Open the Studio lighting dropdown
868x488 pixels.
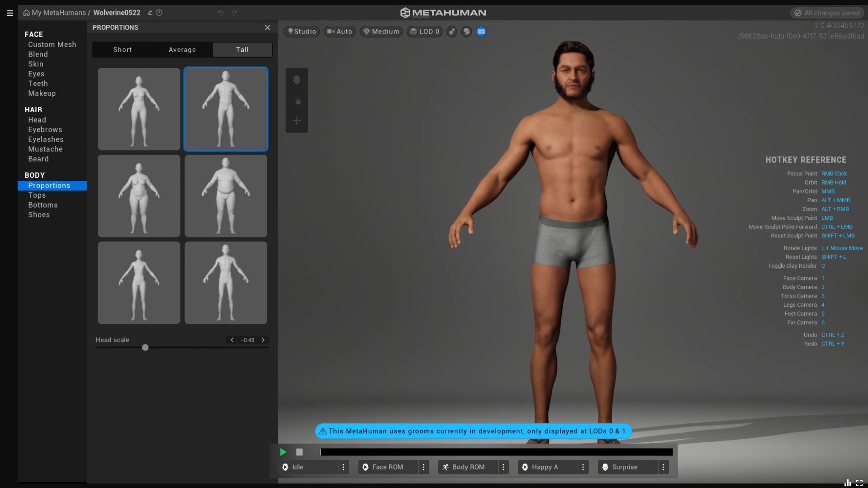(x=302, y=32)
